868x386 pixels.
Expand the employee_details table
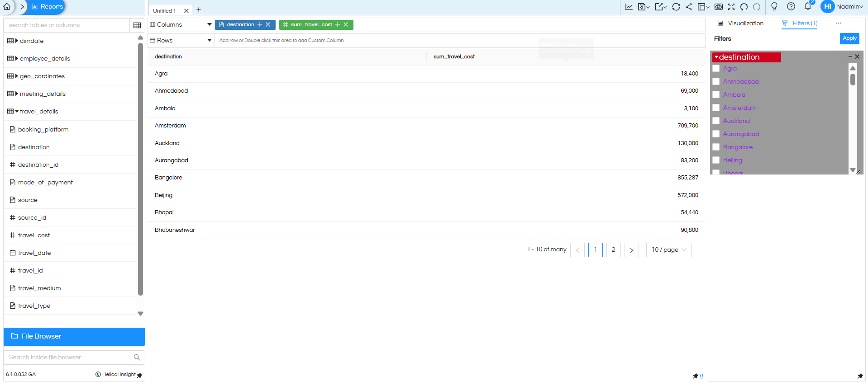[x=17, y=59]
